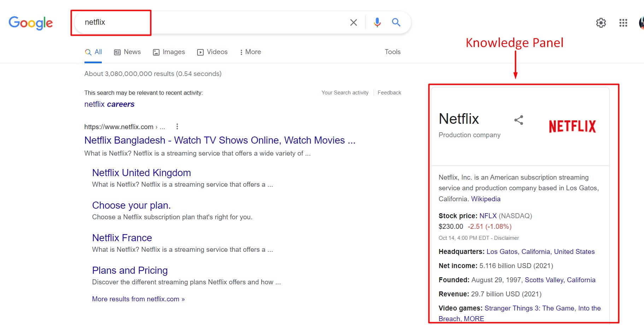Click the Feedback link
This screenshot has width=644, height=325.
coord(389,93)
